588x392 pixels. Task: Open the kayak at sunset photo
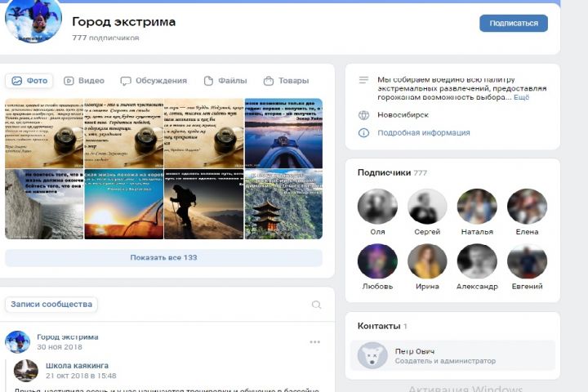tap(283, 133)
